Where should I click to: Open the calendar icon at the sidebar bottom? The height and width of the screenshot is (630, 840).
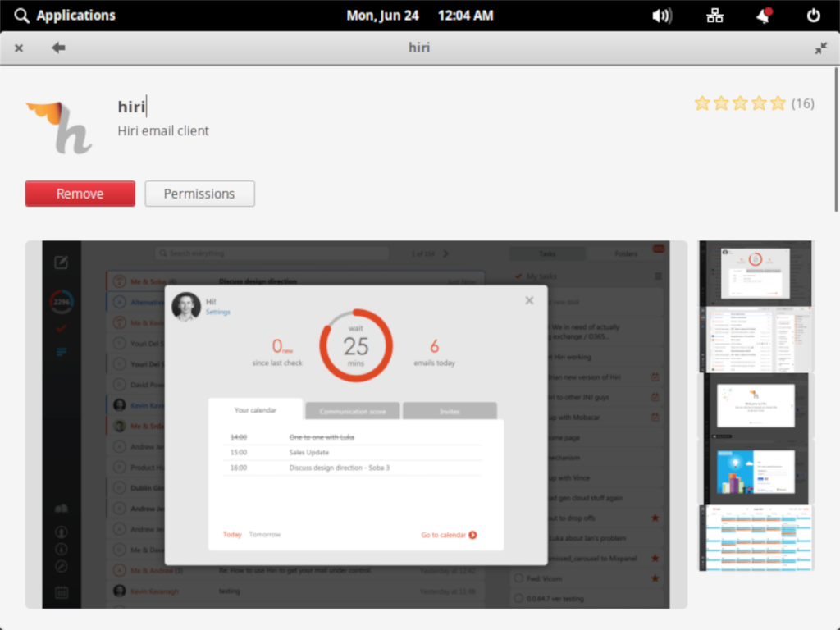pyautogui.click(x=62, y=592)
